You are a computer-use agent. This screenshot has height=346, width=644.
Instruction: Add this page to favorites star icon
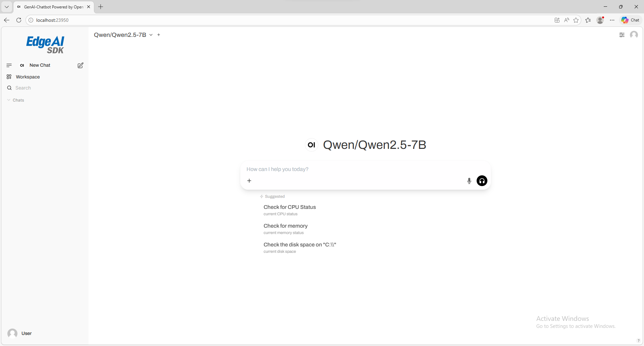tap(576, 20)
